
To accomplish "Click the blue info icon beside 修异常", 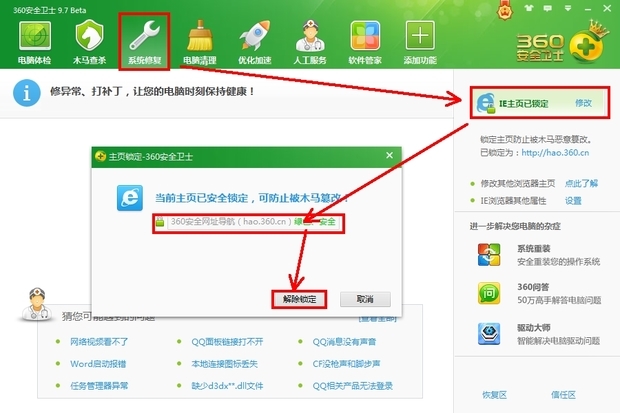I will pos(26,93).
